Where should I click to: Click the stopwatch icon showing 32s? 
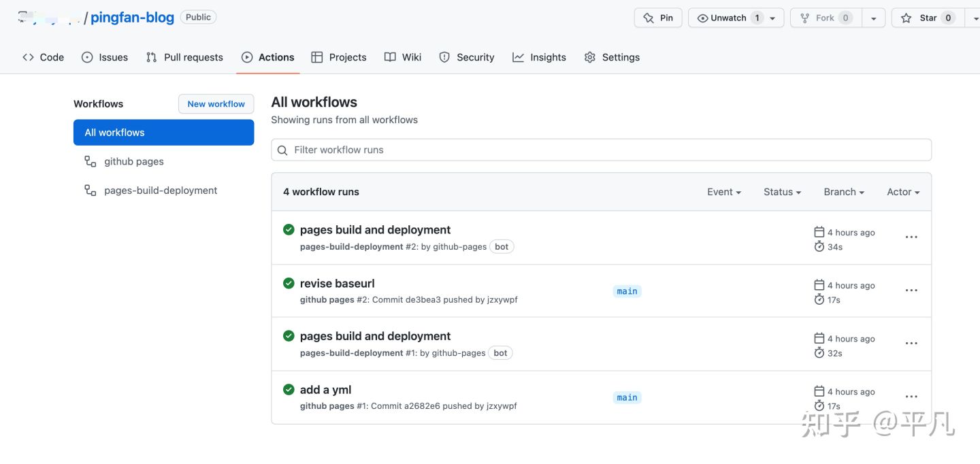pyautogui.click(x=819, y=352)
